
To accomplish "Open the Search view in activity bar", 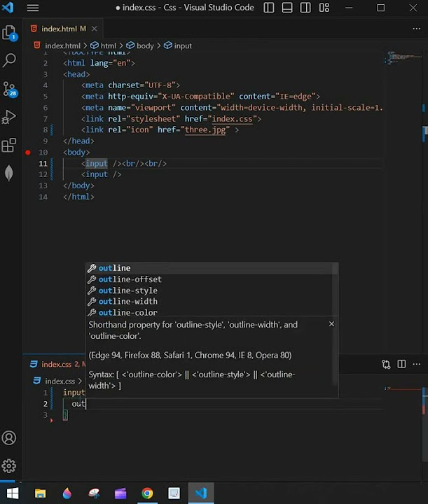I will [9, 61].
